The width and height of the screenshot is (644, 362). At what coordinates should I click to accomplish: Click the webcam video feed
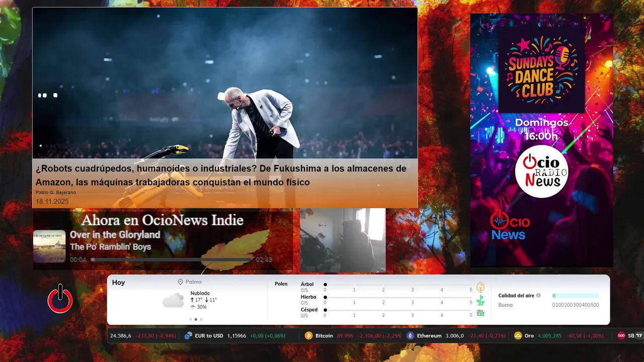point(343,240)
